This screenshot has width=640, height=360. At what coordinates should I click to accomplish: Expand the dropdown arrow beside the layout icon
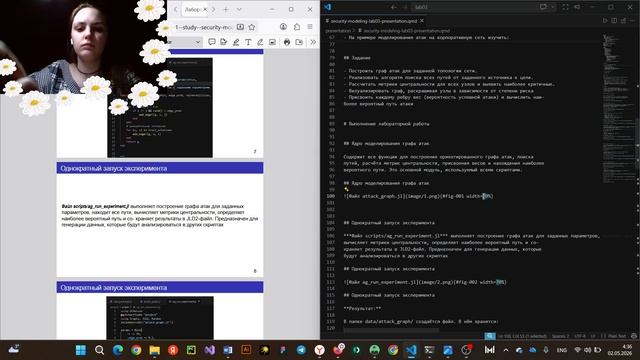[x=552, y=7]
